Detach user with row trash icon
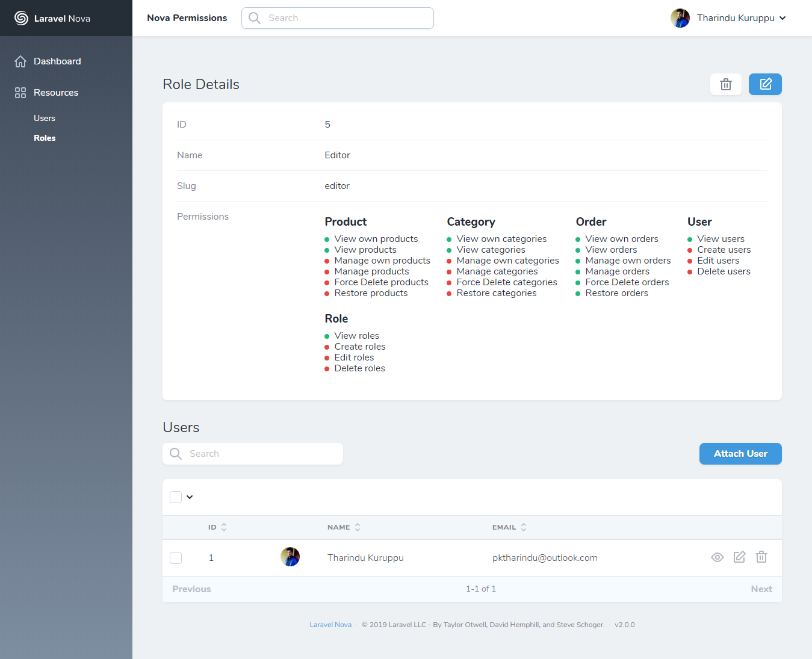The image size is (812, 659). point(761,557)
